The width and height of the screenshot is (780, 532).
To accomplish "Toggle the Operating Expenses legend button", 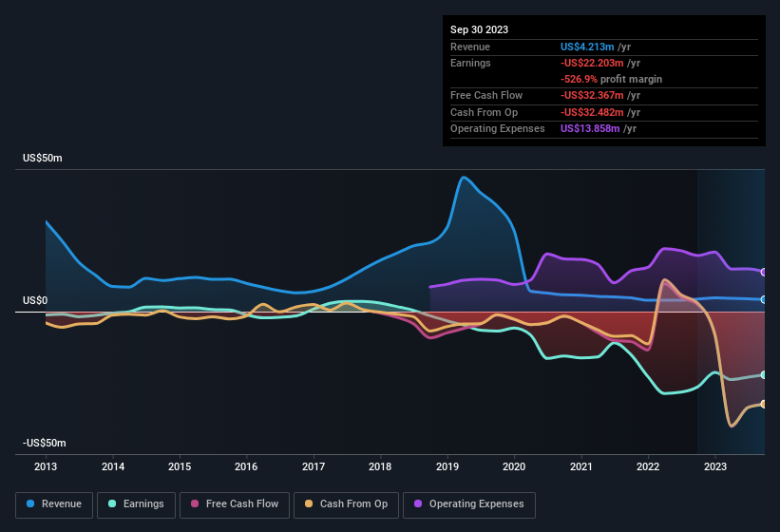I will point(469,504).
